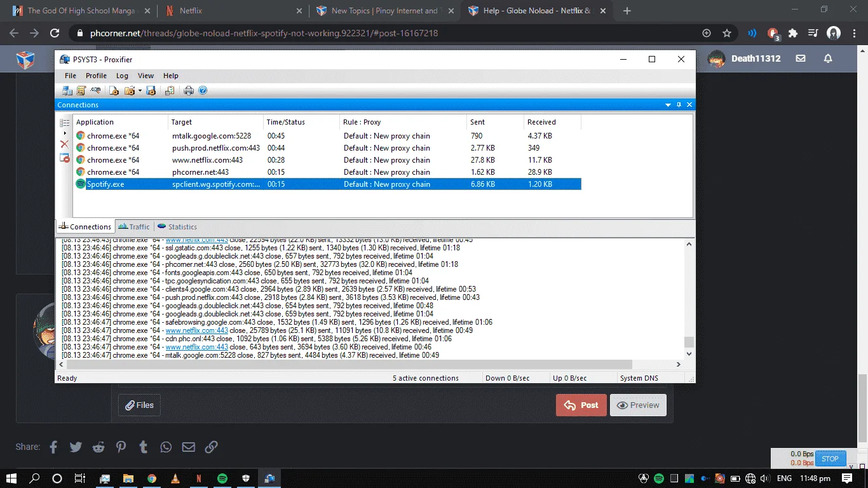Click the red X close connection icon
868x488 pixels.
tap(64, 144)
